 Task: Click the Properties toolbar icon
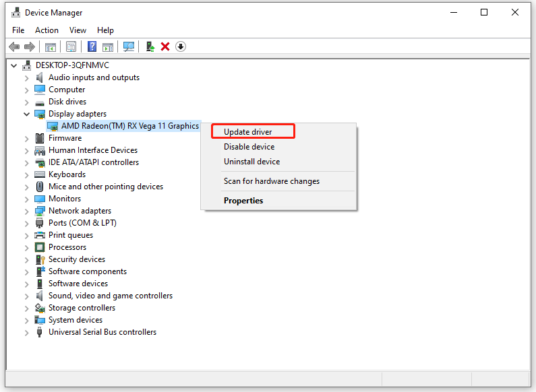coord(71,46)
